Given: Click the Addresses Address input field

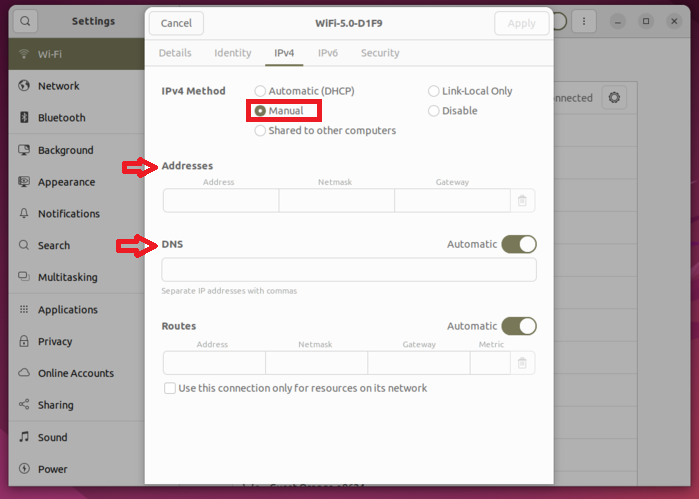Looking at the screenshot, I should [x=221, y=201].
